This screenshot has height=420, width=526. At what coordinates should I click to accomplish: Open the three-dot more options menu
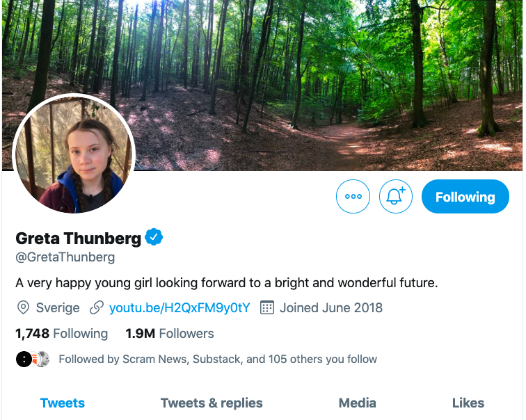click(x=353, y=197)
